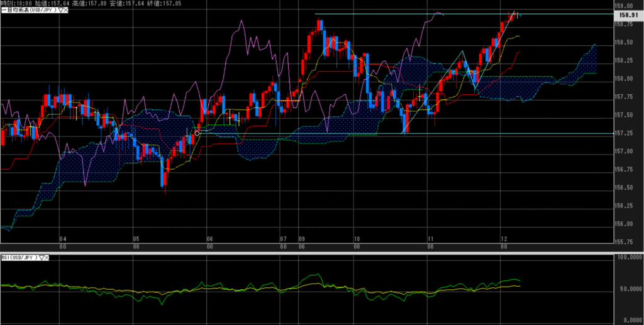The image size is (644, 325).
Task: Click the 12 date label on time axis
Action: point(504,240)
